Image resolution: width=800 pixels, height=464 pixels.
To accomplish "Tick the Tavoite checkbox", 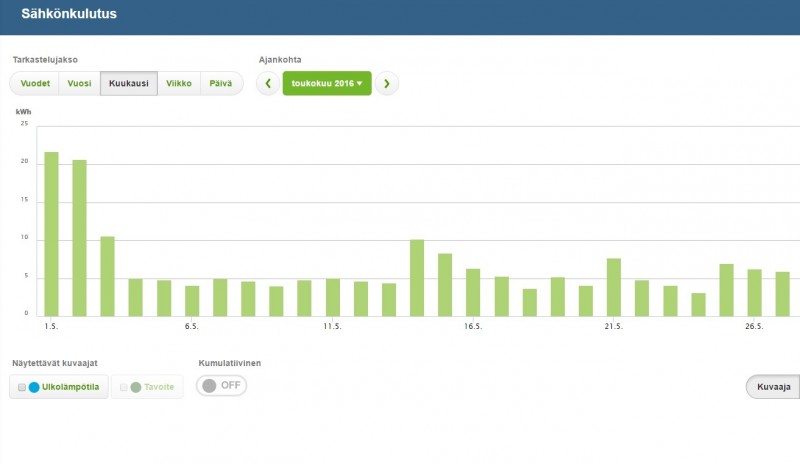I will pyautogui.click(x=124, y=387).
